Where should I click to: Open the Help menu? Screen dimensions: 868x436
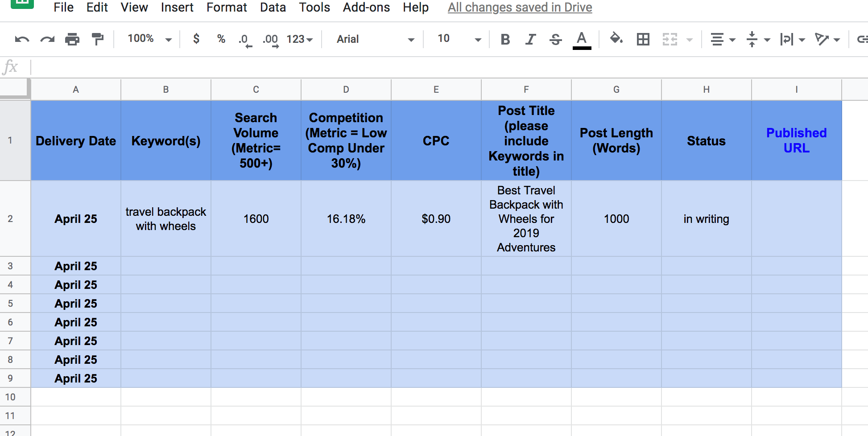pos(416,8)
